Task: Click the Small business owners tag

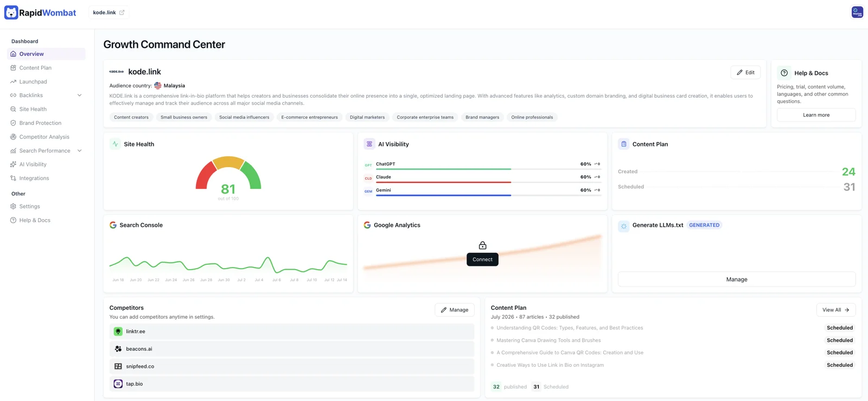Action: click(184, 117)
